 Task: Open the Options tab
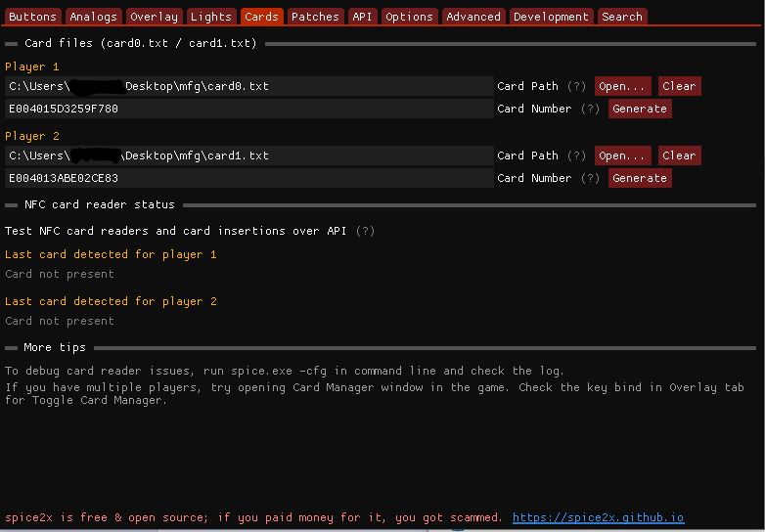pyautogui.click(x=409, y=17)
